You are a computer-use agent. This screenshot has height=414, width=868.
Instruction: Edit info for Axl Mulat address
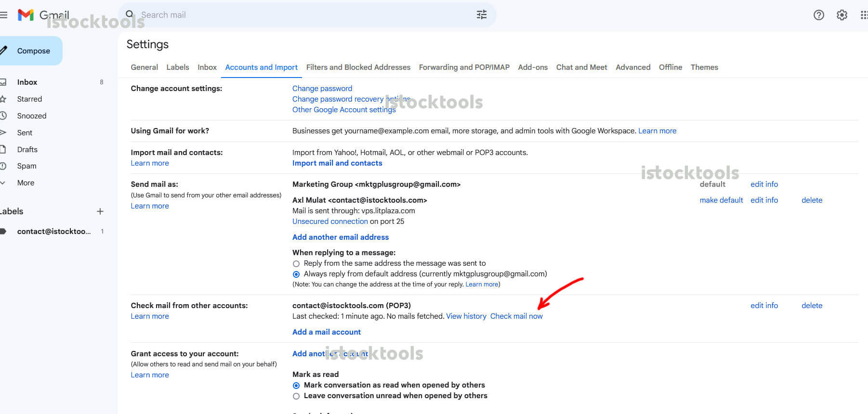(x=764, y=200)
